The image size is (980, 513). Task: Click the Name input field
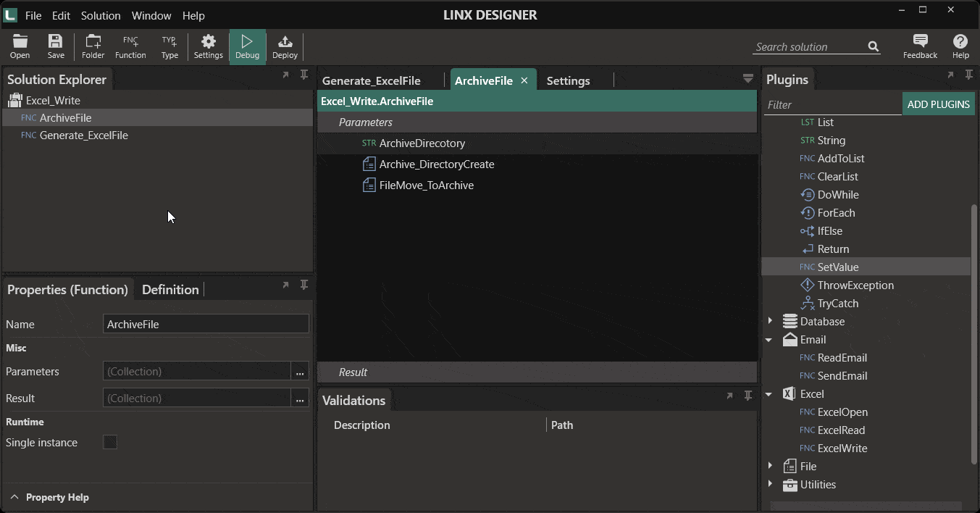[x=206, y=325]
